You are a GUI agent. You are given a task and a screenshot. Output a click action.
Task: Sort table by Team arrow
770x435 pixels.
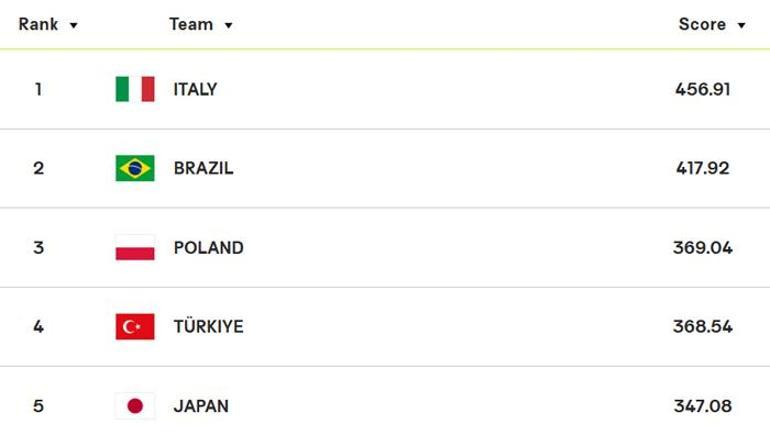coord(228,26)
